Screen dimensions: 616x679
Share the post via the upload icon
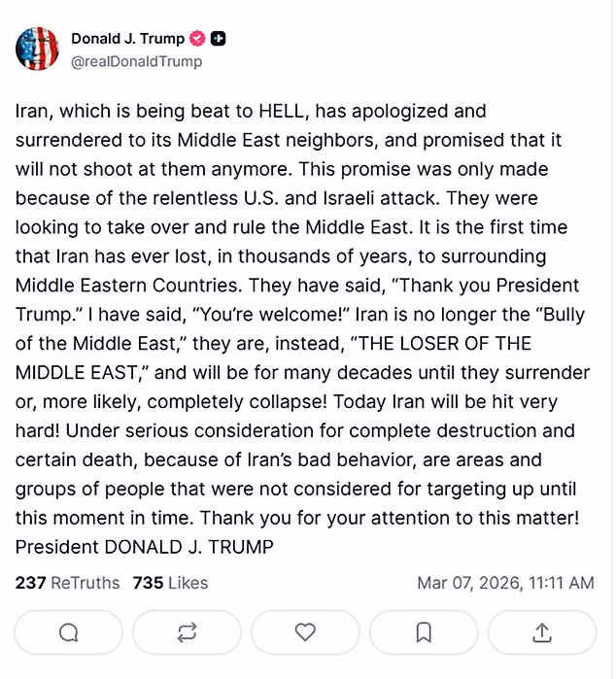pyautogui.click(x=542, y=632)
